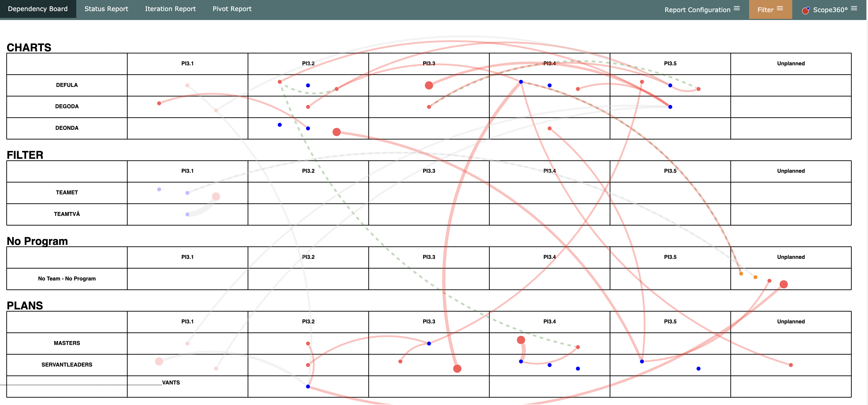
Task: Select the blue dot in DEGODA PI3.5
Action: point(670,107)
